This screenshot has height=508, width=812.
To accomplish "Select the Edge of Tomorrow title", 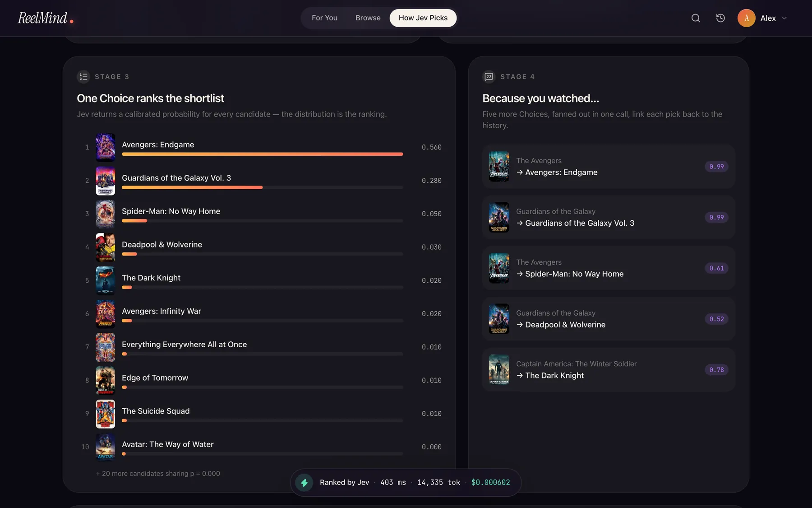I will tap(155, 378).
